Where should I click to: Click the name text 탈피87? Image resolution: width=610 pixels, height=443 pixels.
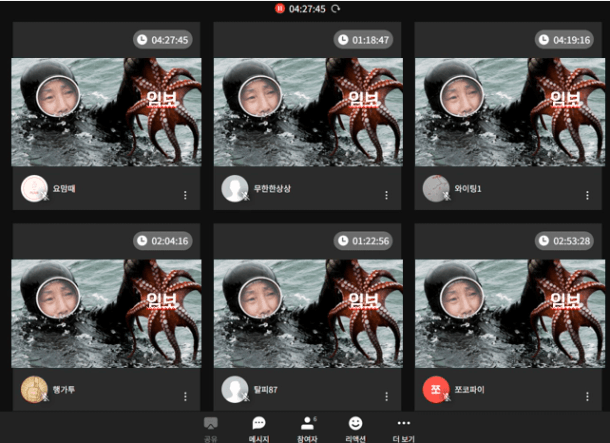coord(266,390)
